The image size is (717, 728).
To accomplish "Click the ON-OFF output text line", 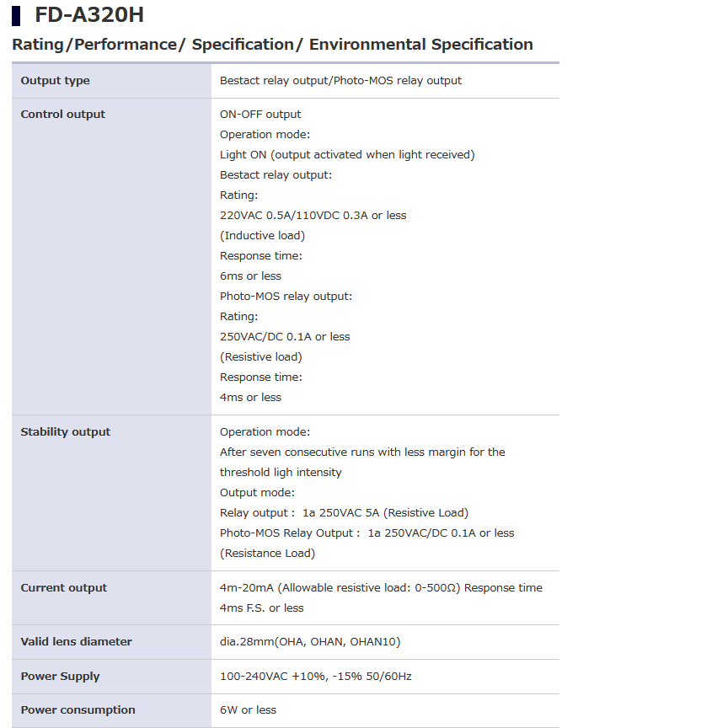I will pyautogui.click(x=260, y=115).
